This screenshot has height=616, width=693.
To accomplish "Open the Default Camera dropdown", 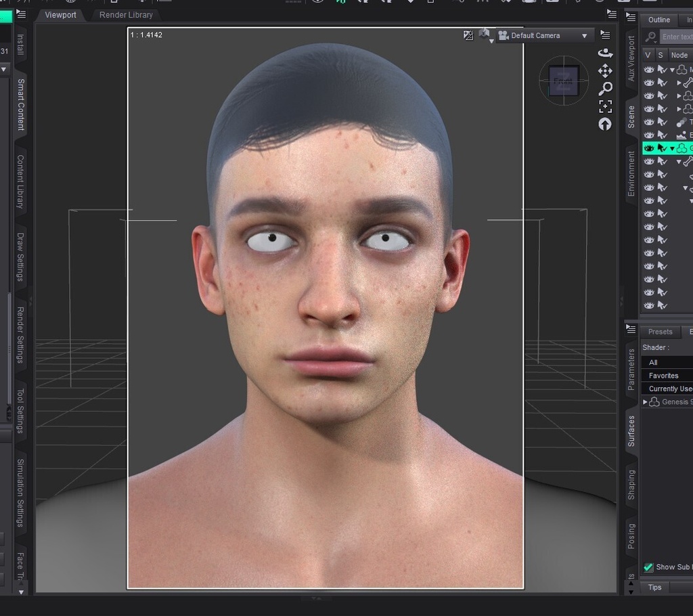I will 544,35.
